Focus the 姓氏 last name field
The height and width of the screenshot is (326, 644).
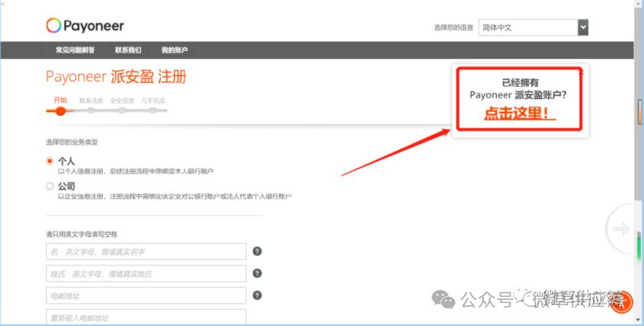(146, 274)
